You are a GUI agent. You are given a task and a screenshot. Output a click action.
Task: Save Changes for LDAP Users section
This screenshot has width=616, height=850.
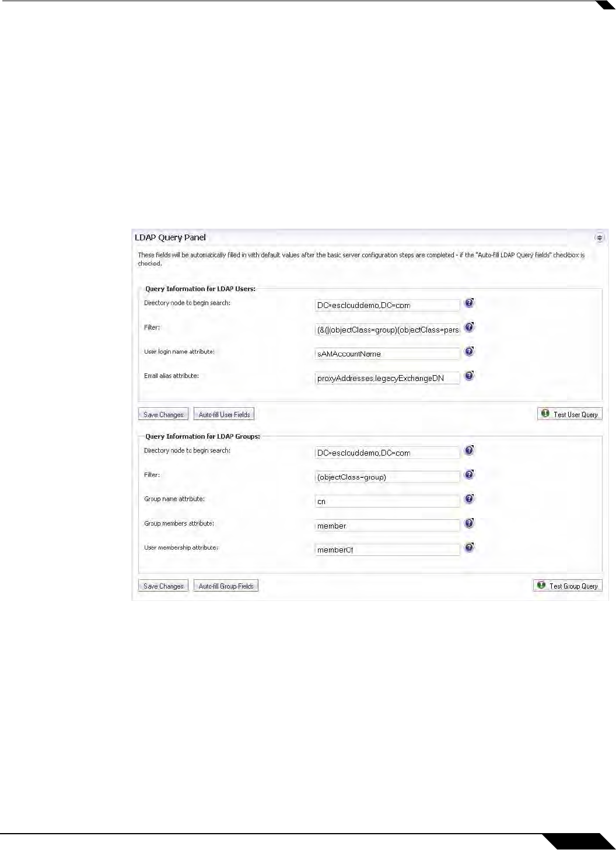pos(163,415)
